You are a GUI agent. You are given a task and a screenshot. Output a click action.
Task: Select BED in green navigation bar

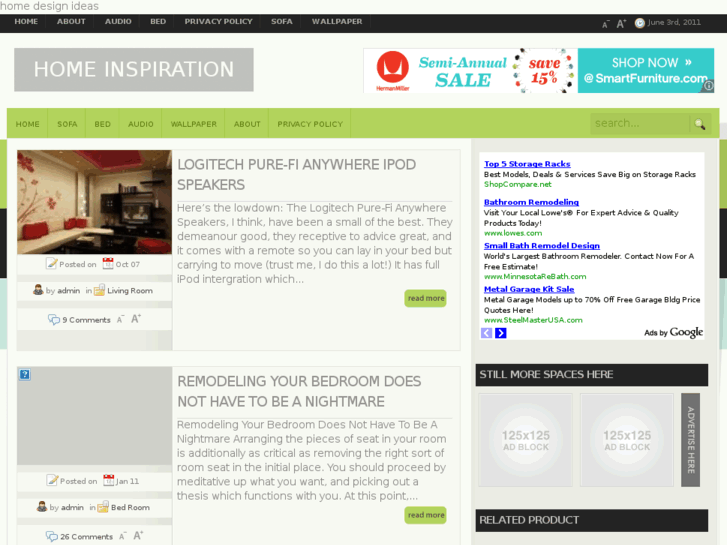[102, 124]
